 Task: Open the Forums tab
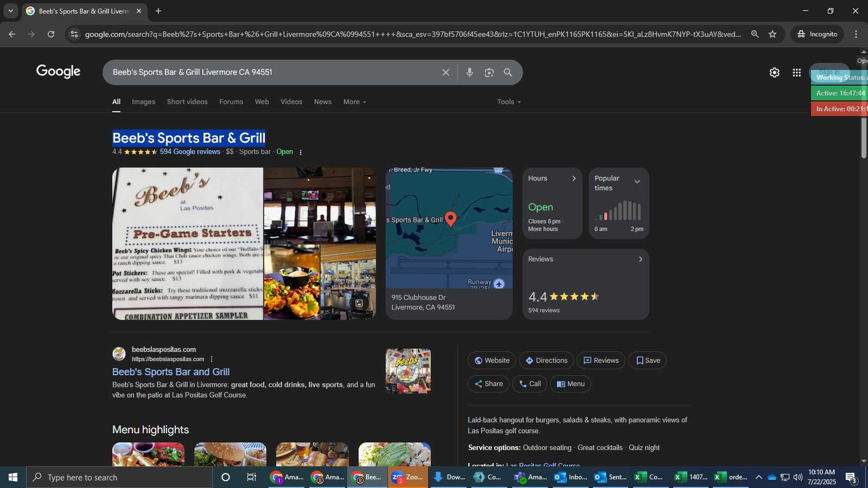tap(231, 102)
